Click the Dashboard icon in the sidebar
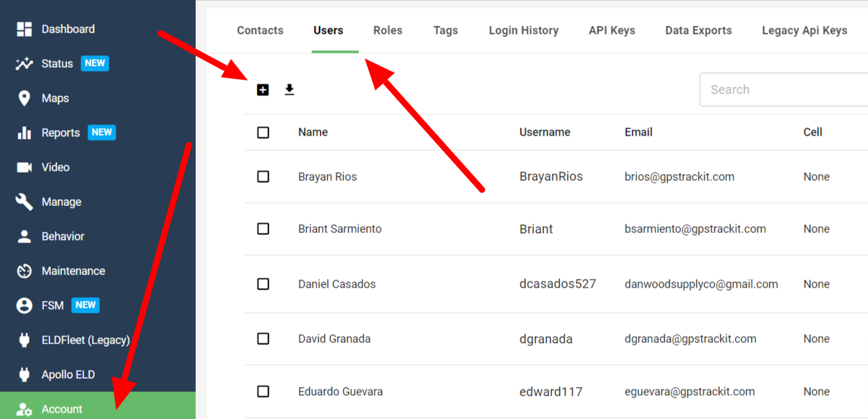Viewport: 868px width, 419px height. pos(24,29)
